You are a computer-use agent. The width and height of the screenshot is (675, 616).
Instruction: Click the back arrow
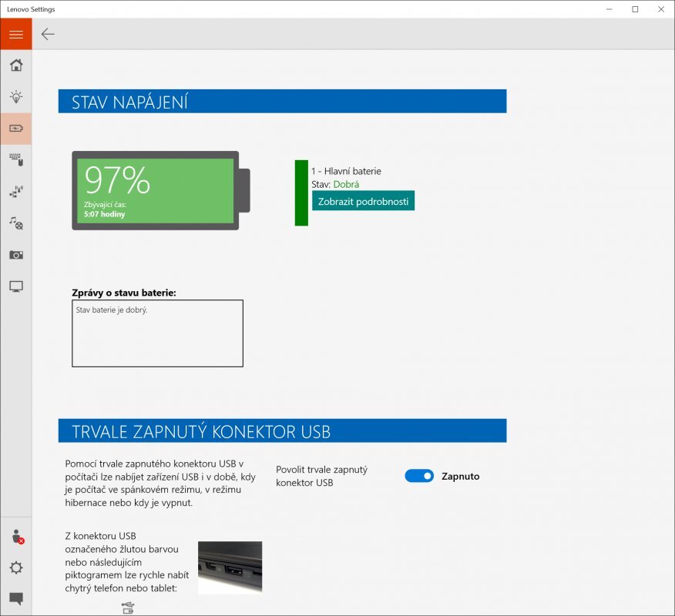click(x=47, y=34)
